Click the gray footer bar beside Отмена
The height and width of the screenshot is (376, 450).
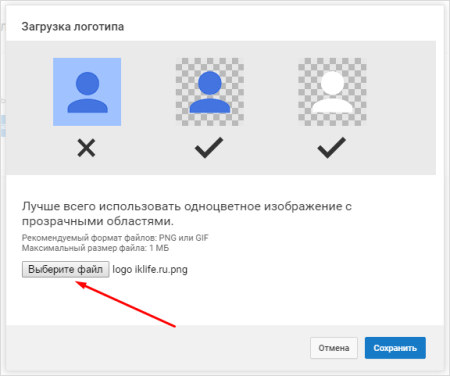point(157,348)
